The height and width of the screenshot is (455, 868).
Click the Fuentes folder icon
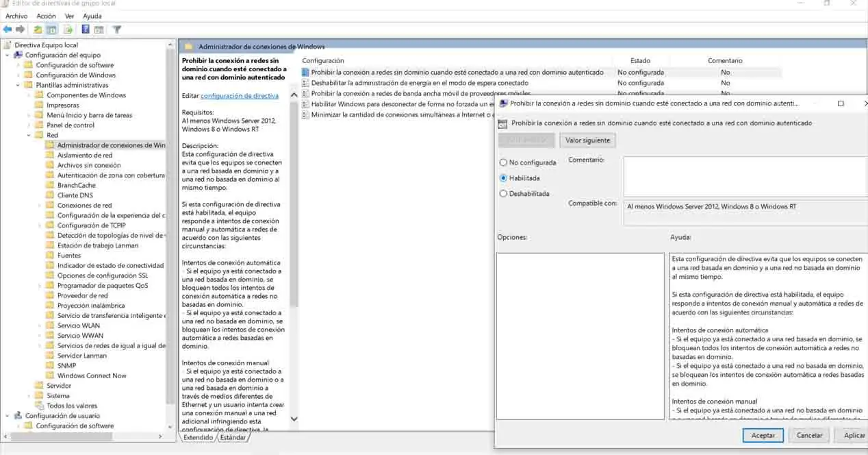pyautogui.click(x=50, y=255)
